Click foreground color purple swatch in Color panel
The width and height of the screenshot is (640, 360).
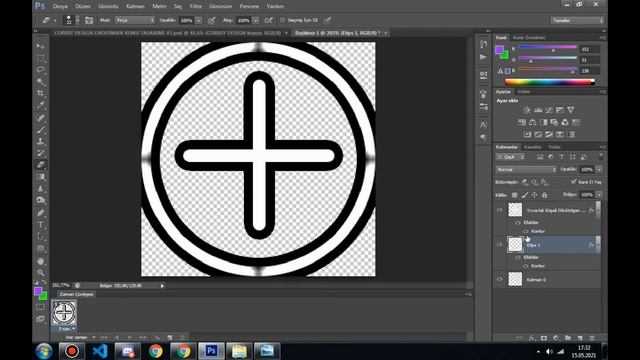point(499,50)
